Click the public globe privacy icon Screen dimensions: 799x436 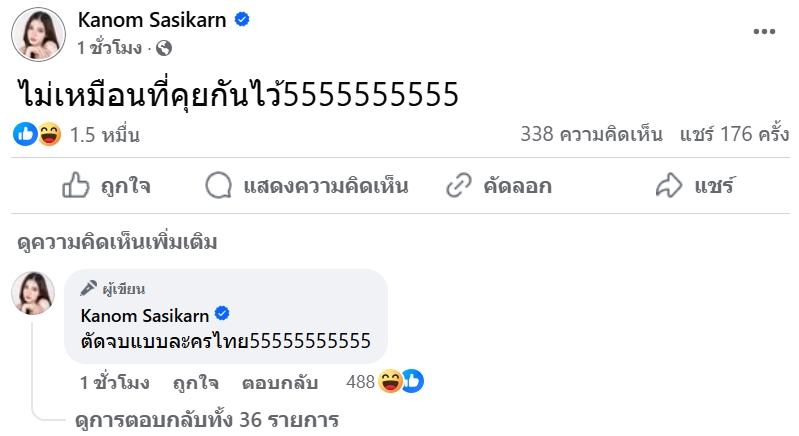164,47
